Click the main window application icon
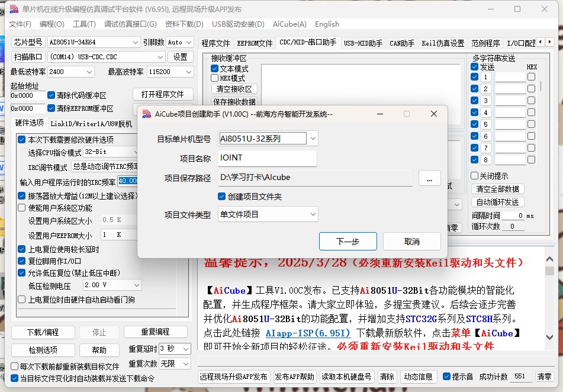 coord(14,9)
